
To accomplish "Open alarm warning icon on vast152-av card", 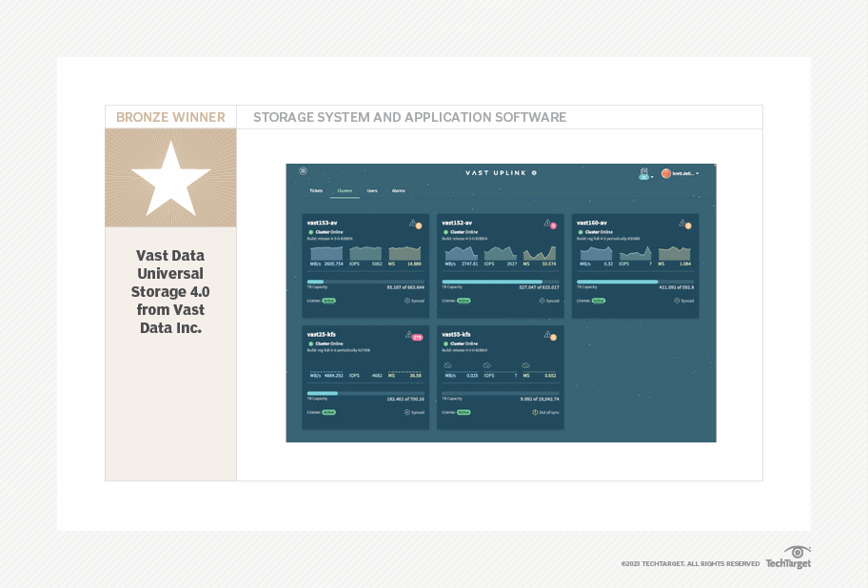I will pyautogui.click(x=547, y=224).
